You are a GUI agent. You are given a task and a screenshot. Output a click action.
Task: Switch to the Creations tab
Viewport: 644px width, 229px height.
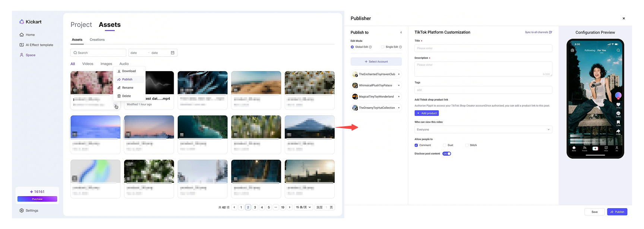(x=97, y=39)
